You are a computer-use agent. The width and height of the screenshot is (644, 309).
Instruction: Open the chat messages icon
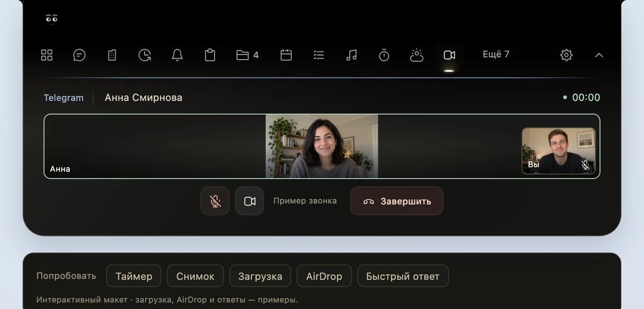pos(79,55)
